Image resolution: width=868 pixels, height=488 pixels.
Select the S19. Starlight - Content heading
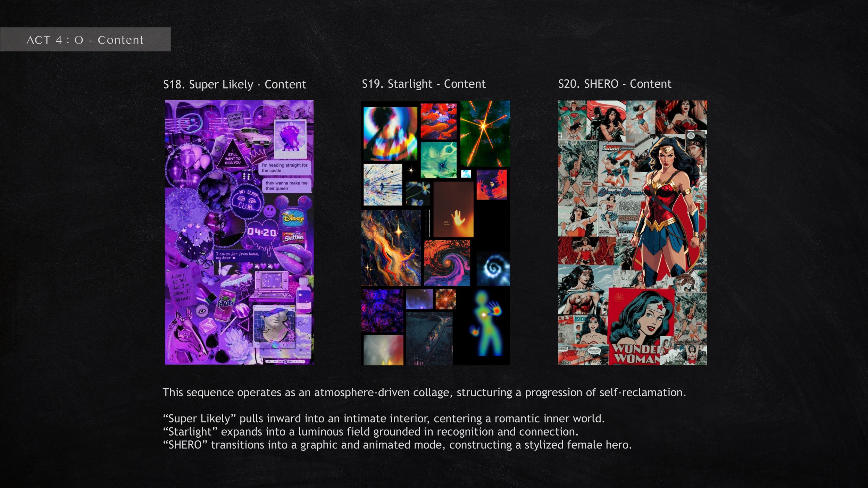pos(424,84)
